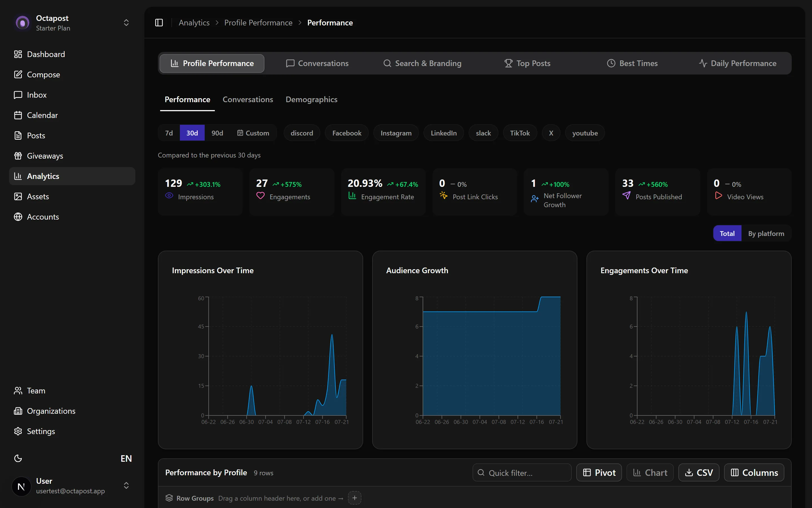The image size is (812, 508).
Task: Add a row group with plus button
Action: click(x=354, y=498)
